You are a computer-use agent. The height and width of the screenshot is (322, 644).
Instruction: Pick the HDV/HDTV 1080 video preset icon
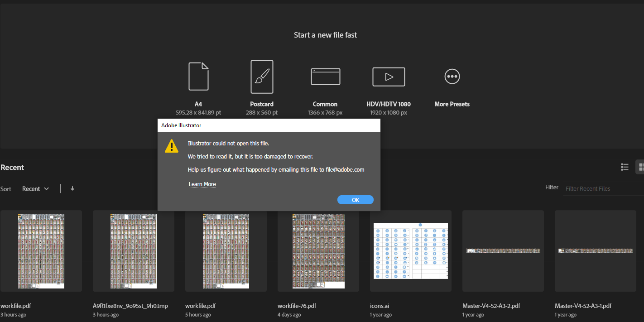point(389,77)
